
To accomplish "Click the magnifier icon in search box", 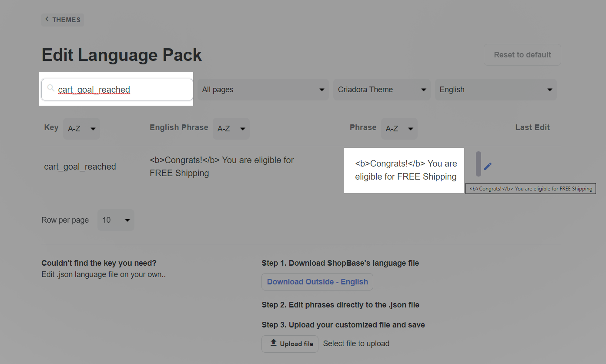I will pyautogui.click(x=50, y=89).
